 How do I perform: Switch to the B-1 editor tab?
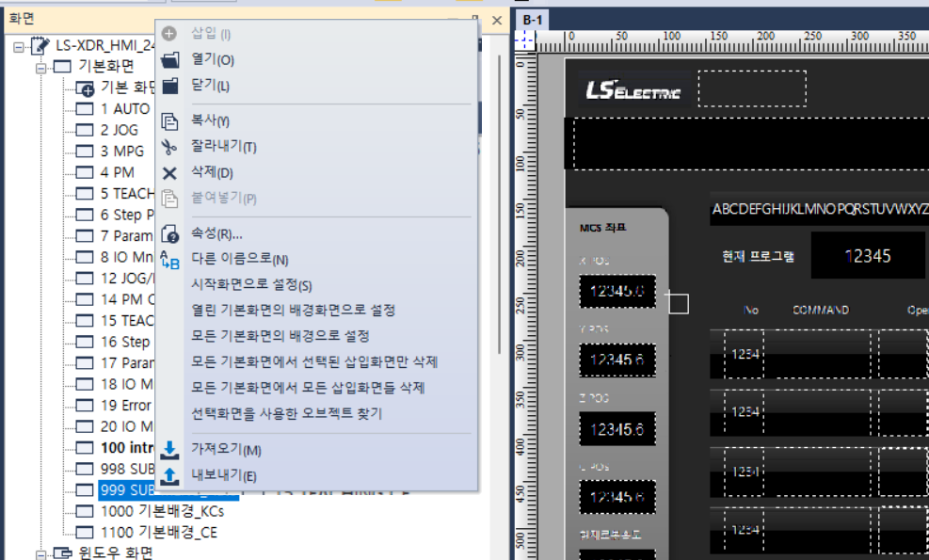533,20
